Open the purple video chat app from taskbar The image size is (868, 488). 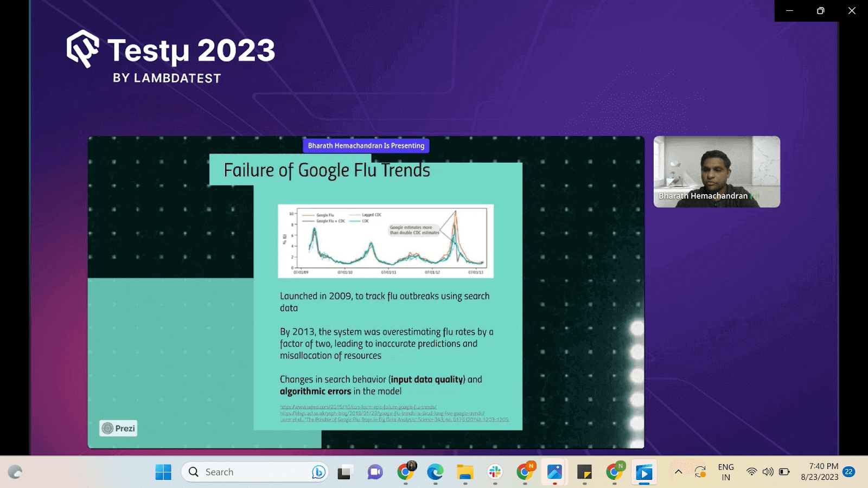click(x=374, y=472)
